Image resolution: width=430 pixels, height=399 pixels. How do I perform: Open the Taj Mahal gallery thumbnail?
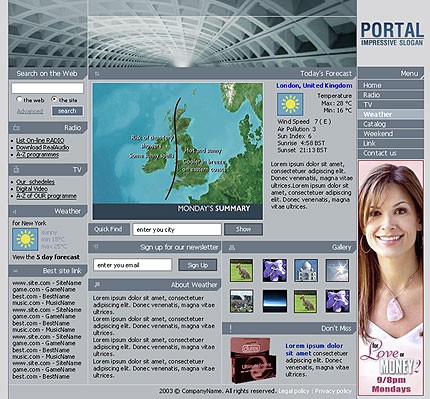(306, 271)
